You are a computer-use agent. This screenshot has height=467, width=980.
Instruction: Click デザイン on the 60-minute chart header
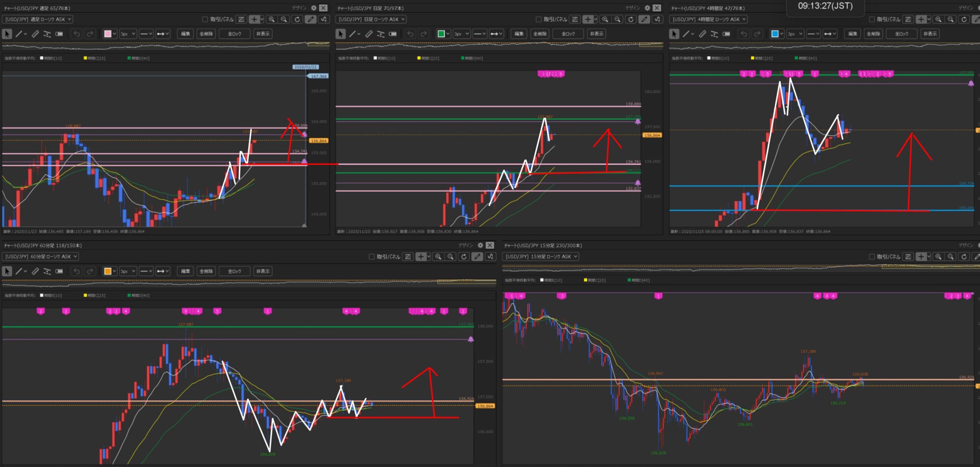465,245
